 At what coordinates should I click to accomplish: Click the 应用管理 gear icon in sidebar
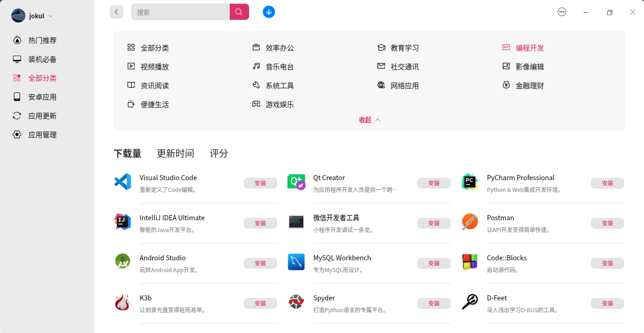coord(17,134)
